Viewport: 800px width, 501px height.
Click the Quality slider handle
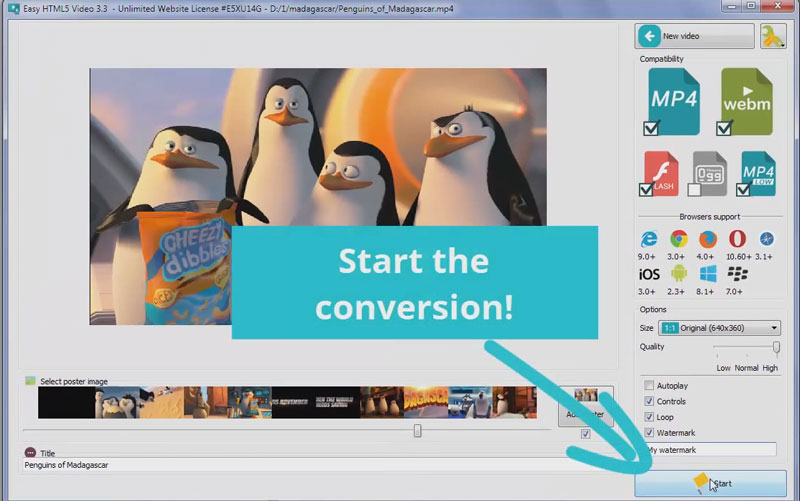pyautogui.click(x=776, y=348)
